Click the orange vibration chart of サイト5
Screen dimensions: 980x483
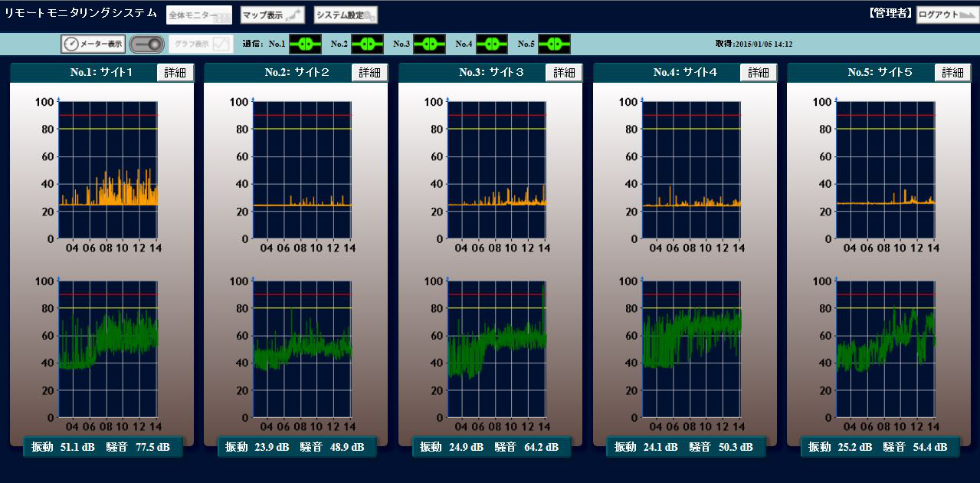click(887, 170)
